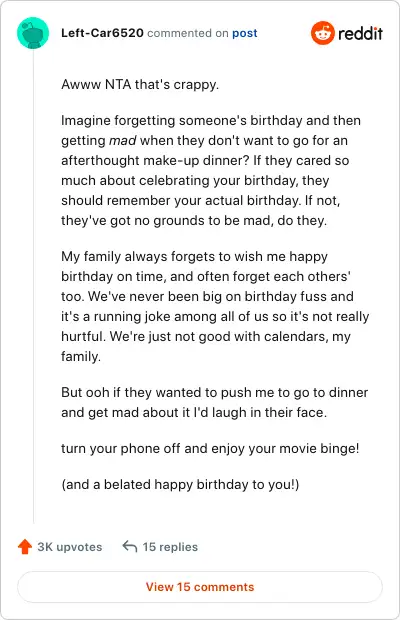Open the 15 replies link
This screenshot has width=400, height=620.
(x=170, y=547)
